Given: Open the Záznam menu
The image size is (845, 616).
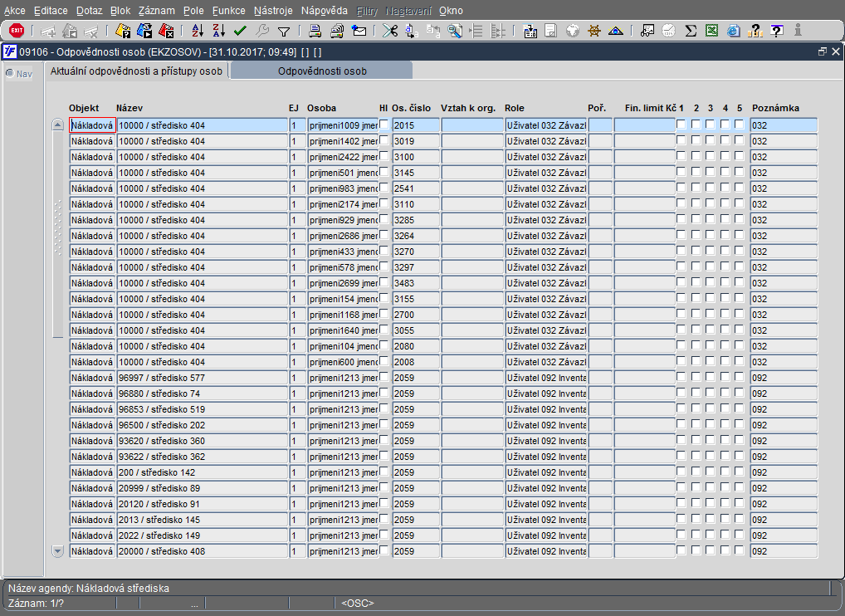Looking at the screenshot, I should (x=156, y=11).
